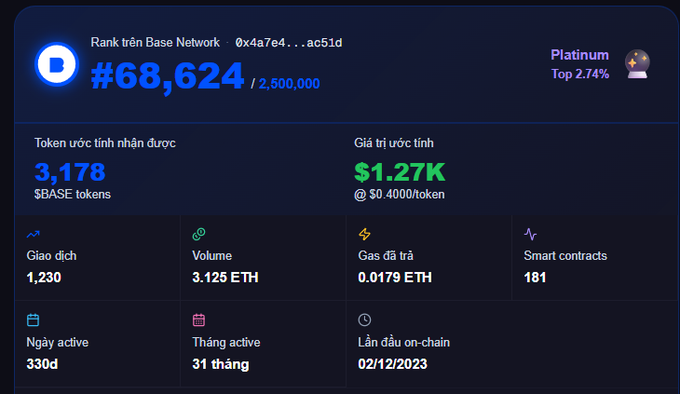Click the lightning bolt icon above Gas đã trả
This screenshot has width=680, height=394.
364,234
